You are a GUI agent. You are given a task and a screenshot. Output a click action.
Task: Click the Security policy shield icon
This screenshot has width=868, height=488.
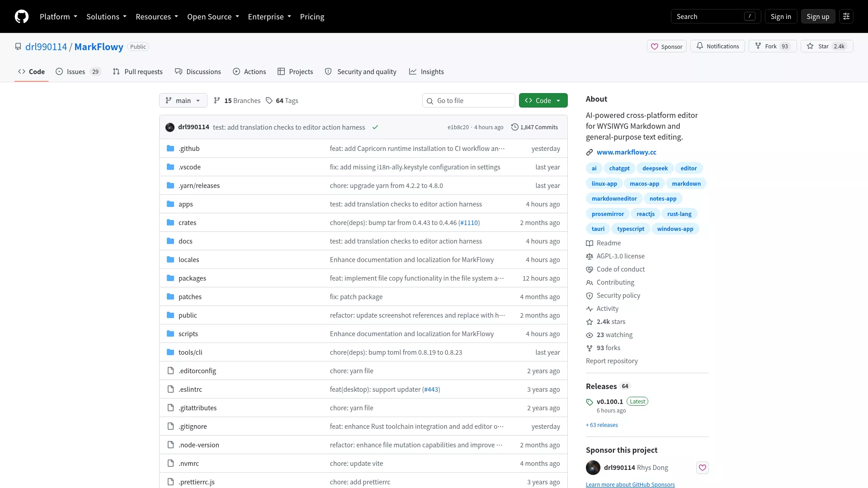click(590, 296)
